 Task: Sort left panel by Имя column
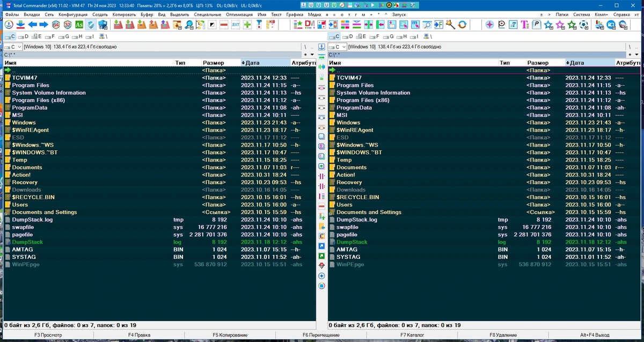[89, 63]
